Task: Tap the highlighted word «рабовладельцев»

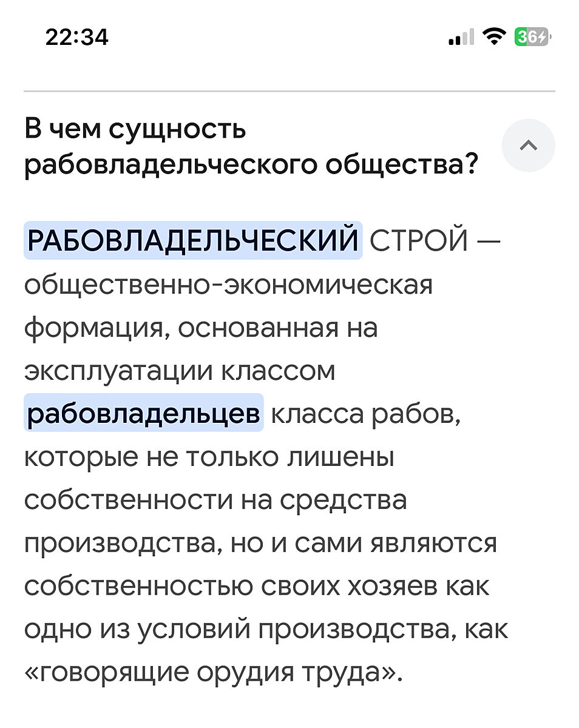Action: [x=144, y=413]
